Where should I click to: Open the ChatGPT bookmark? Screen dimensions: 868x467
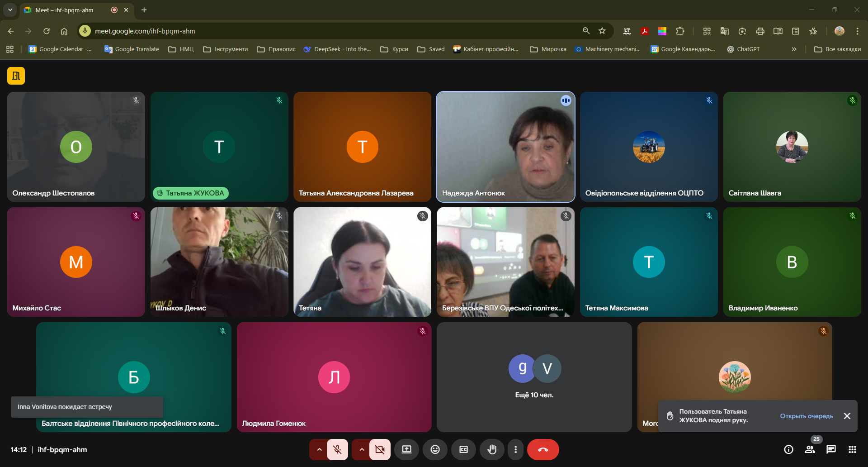click(743, 49)
